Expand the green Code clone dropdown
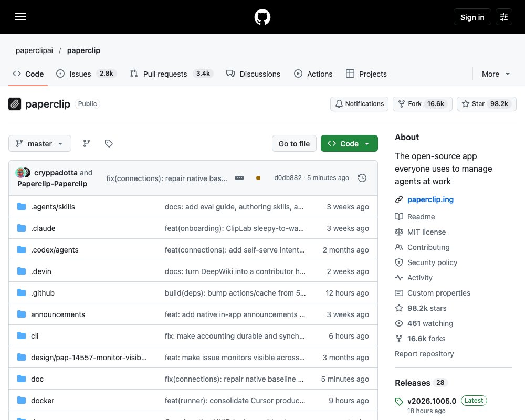Screen dimensions: 525x420 349,144
